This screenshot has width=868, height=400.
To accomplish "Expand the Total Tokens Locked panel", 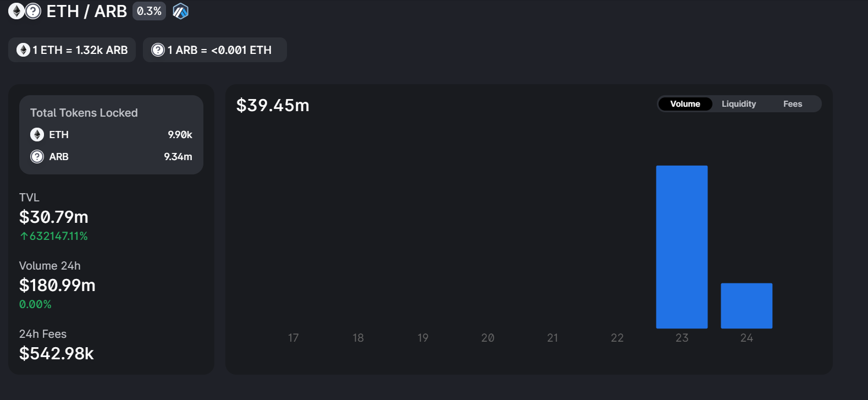I will click(x=111, y=134).
